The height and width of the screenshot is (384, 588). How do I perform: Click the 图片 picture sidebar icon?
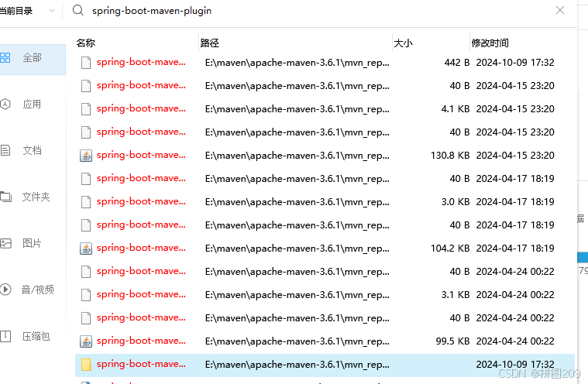click(5, 244)
